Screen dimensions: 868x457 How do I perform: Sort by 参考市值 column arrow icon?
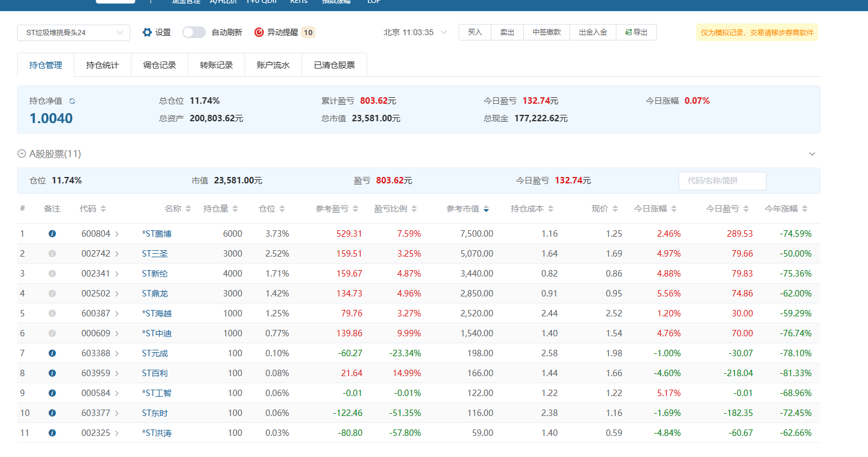[486, 209]
